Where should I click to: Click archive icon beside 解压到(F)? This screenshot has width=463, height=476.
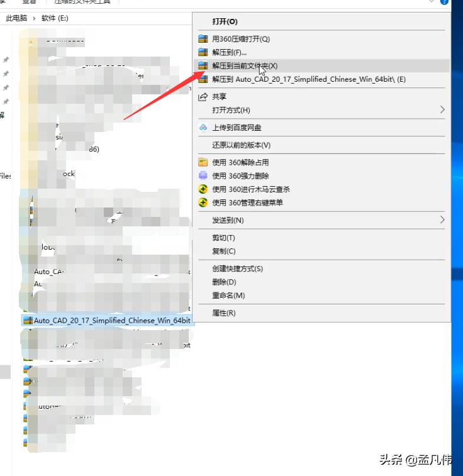(203, 52)
